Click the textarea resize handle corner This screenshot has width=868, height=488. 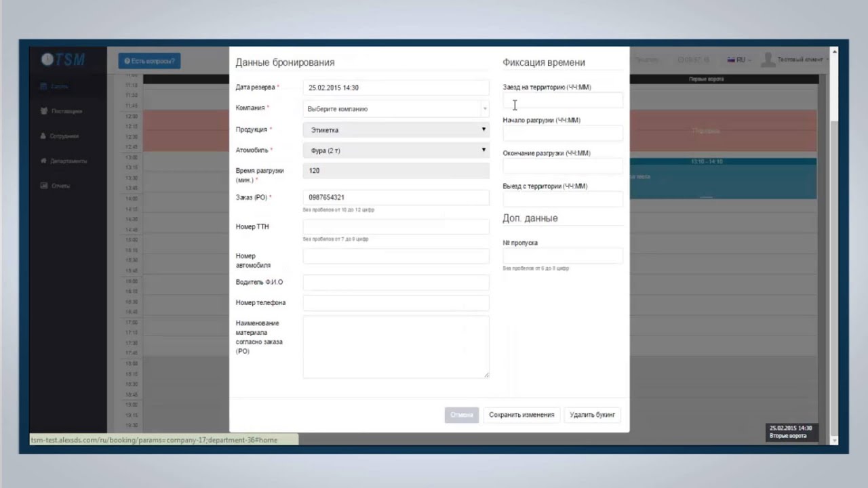[486, 374]
